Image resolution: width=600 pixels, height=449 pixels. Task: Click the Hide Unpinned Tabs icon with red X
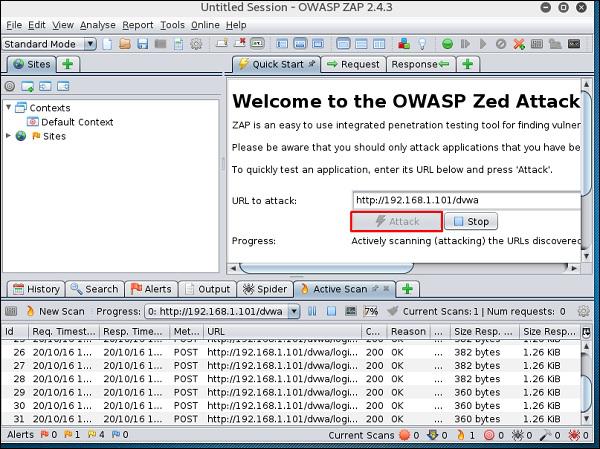tap(240, 44)
